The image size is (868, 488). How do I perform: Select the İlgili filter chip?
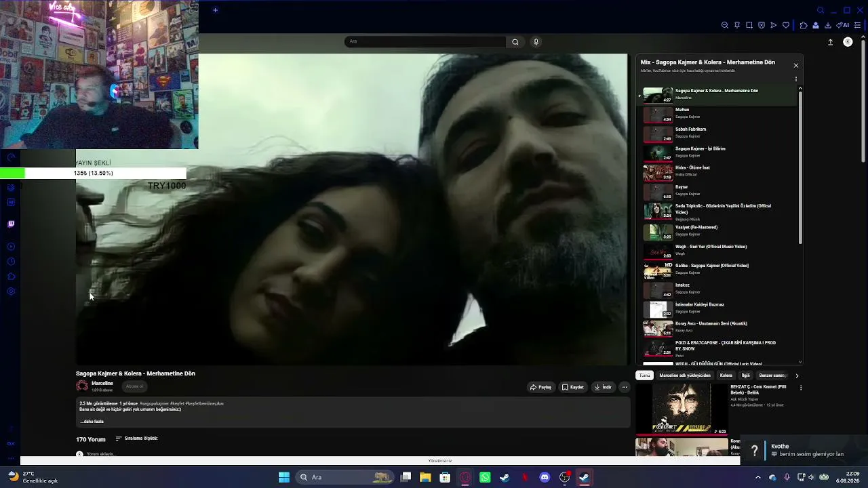(746, 375)
